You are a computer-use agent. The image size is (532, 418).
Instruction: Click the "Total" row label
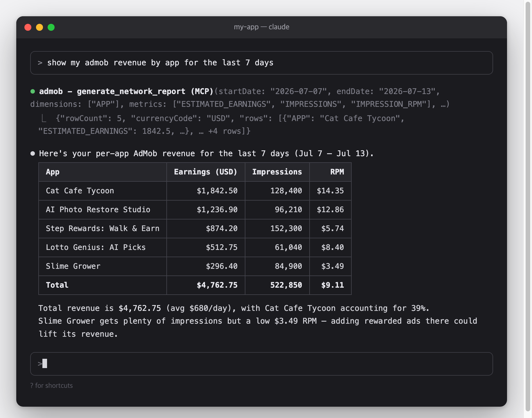57,285
